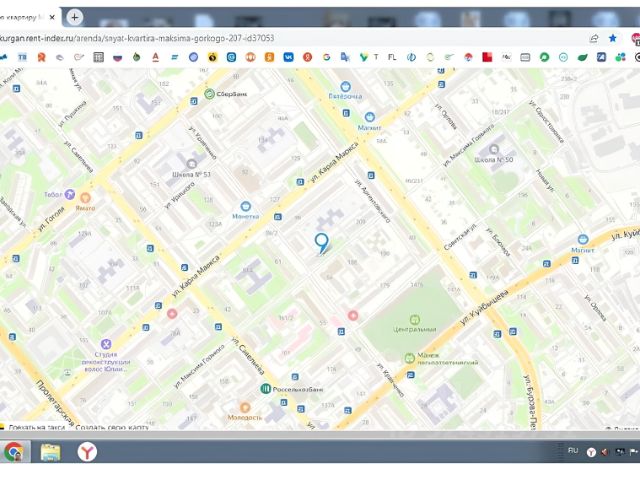640x480 pixels.
Task: Select the Магнит marker on ул. Куйбышева
Action: click(x=583, y=240)
